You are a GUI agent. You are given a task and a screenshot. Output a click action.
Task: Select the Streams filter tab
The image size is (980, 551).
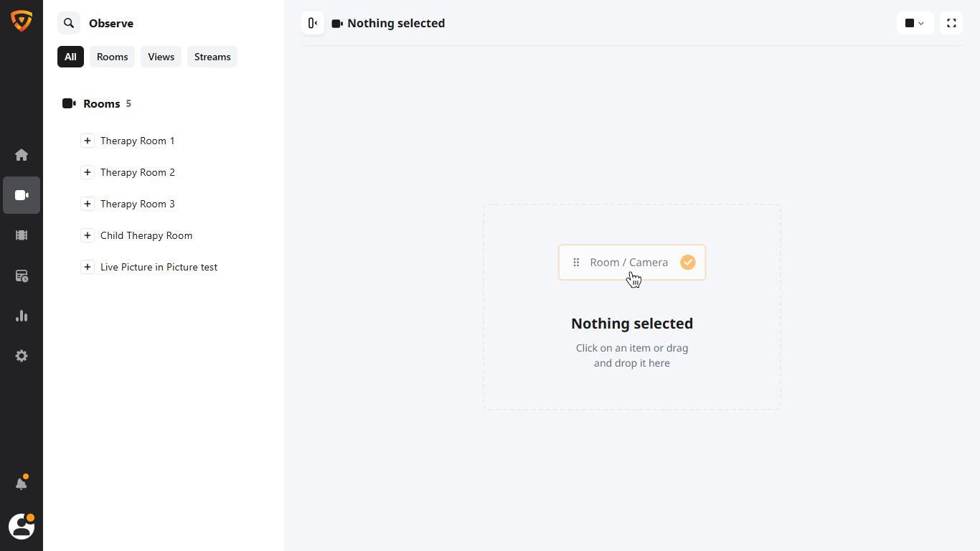(x=212, y=57)
